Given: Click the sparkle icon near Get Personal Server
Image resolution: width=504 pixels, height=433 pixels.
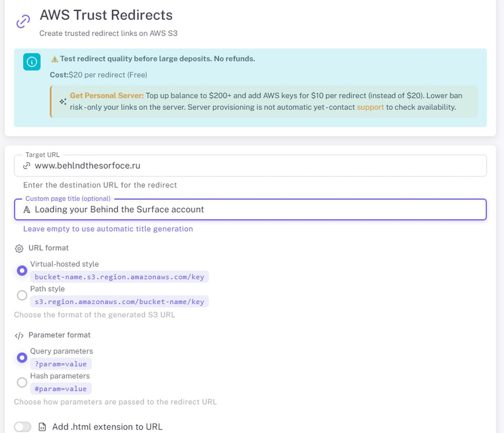Looking at the screenshot, I should coord(63,101).
